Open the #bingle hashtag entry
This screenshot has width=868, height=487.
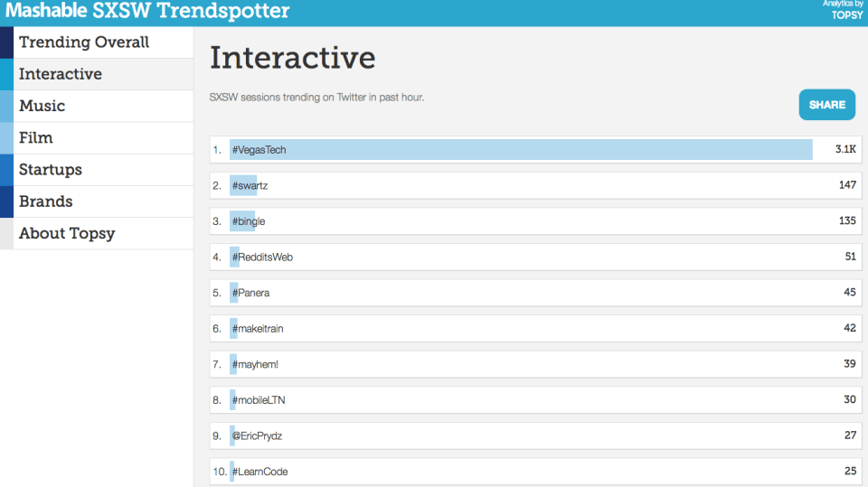[249, 221]
